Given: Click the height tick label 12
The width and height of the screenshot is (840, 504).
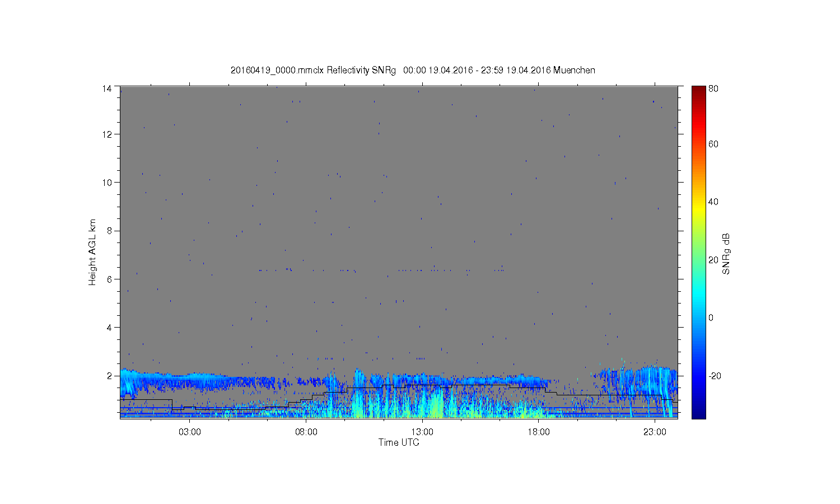Looking at the screenshot, I should click(x=106, y=134).
